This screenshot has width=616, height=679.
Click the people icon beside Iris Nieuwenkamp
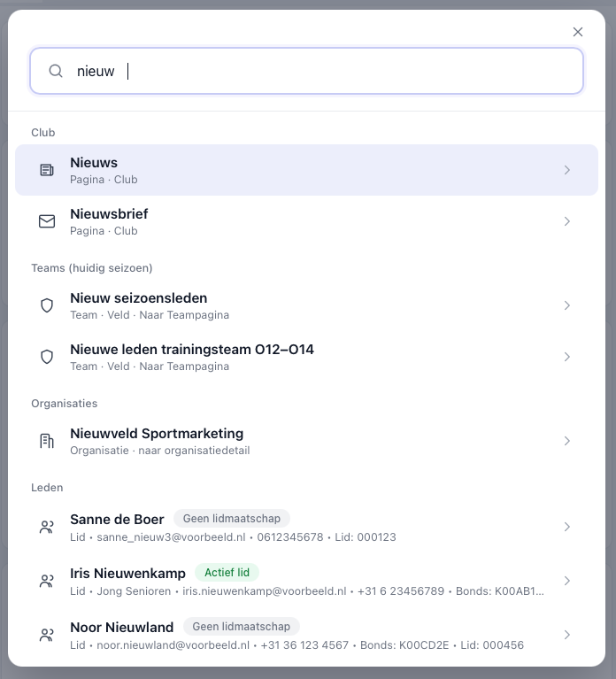click(x=47, y=581)
